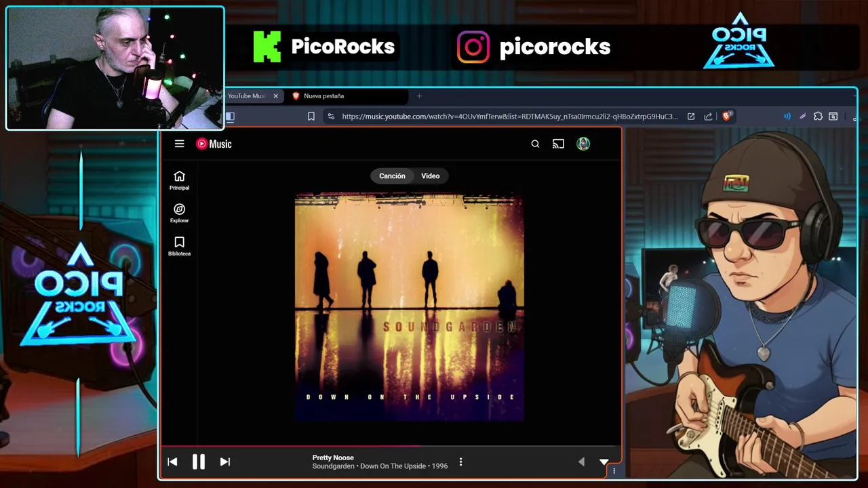Image resolution: width=868 pixels, height=488 pixels.
Task: Open three-dot menu at player's corner
Action: click(614, 470)
